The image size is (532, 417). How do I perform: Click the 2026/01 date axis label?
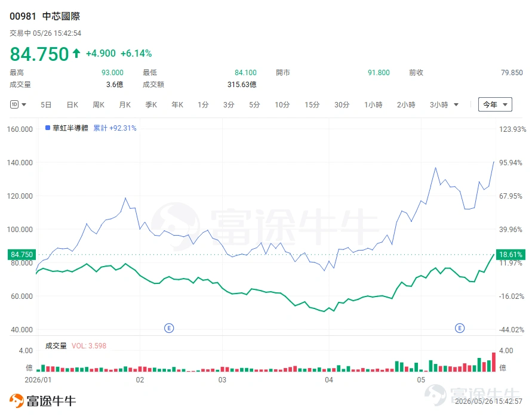pyautogui.click(x=38, y=379)
